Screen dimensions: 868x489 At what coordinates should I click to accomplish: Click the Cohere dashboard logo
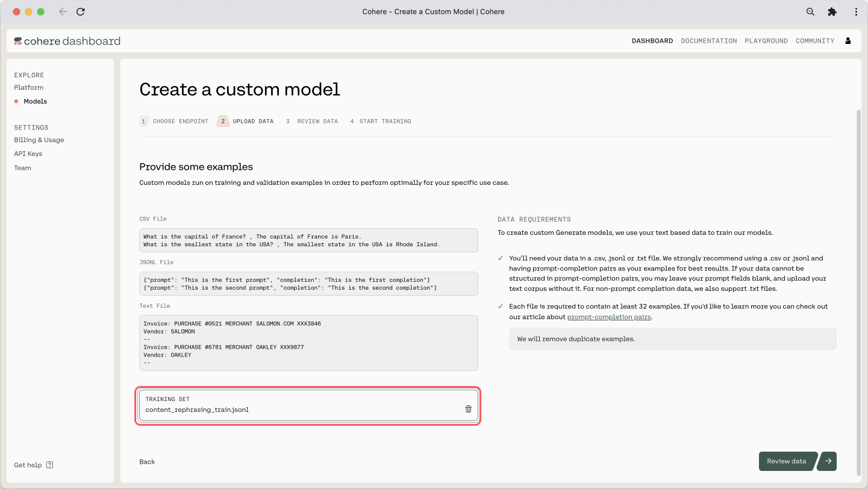[x=67, y=41]
